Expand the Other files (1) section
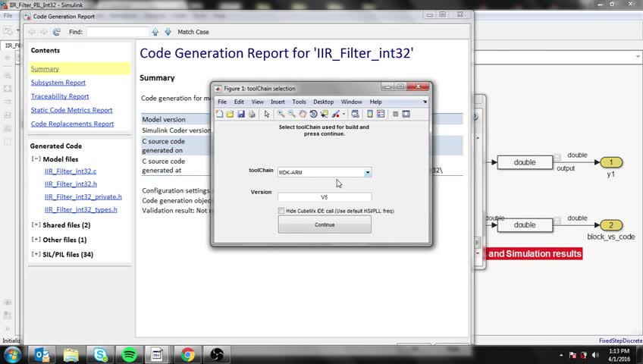The width and height of the screenshot is (643, 364). pos(36,240)
